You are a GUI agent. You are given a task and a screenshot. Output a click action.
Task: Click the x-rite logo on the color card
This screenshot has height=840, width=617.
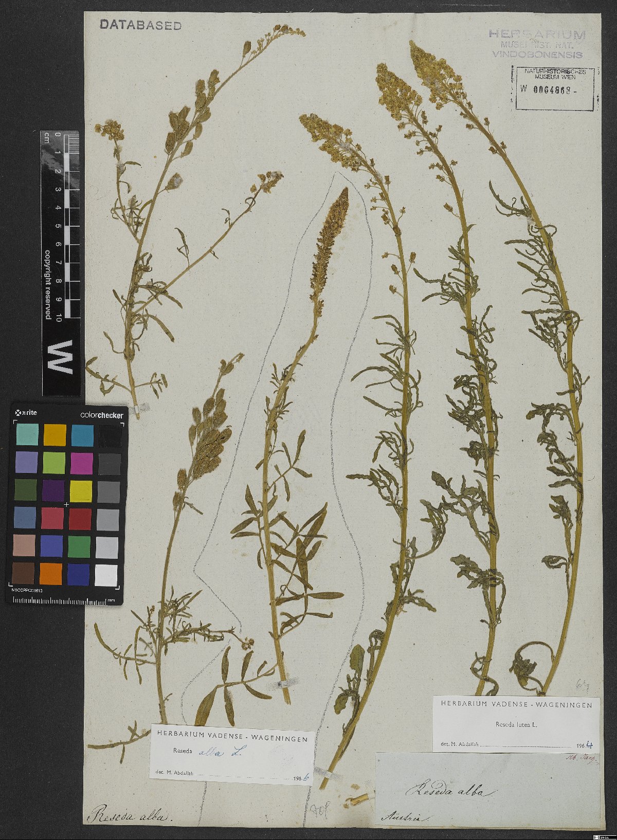(x=26, y=413)
